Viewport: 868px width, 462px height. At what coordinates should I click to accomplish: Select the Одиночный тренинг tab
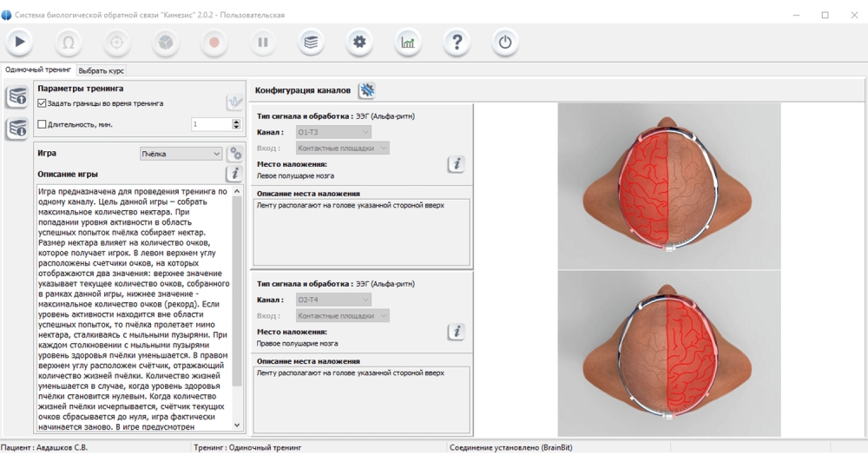point(38,70)
